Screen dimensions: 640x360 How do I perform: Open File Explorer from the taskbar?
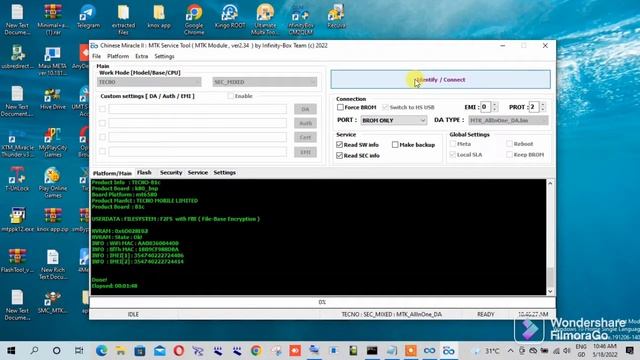[x=120, y=351]
